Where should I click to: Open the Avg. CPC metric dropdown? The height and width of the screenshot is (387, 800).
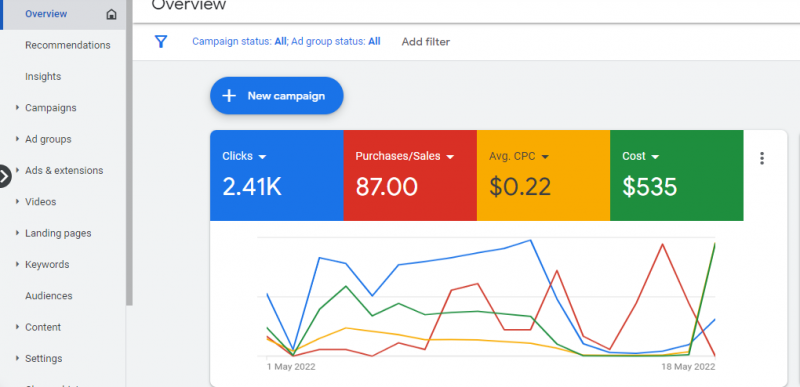545,157
